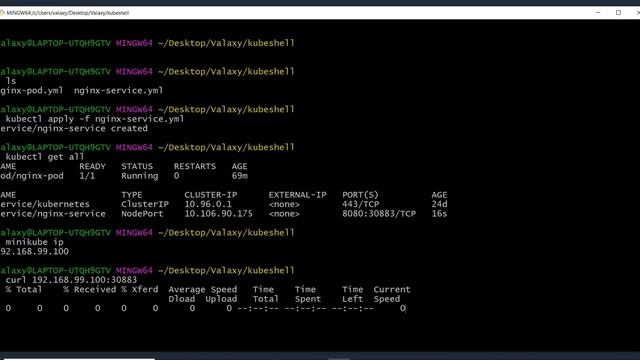Click 'ervice/kubernetes' service name

pyautogui.click(x=45, y=204)
